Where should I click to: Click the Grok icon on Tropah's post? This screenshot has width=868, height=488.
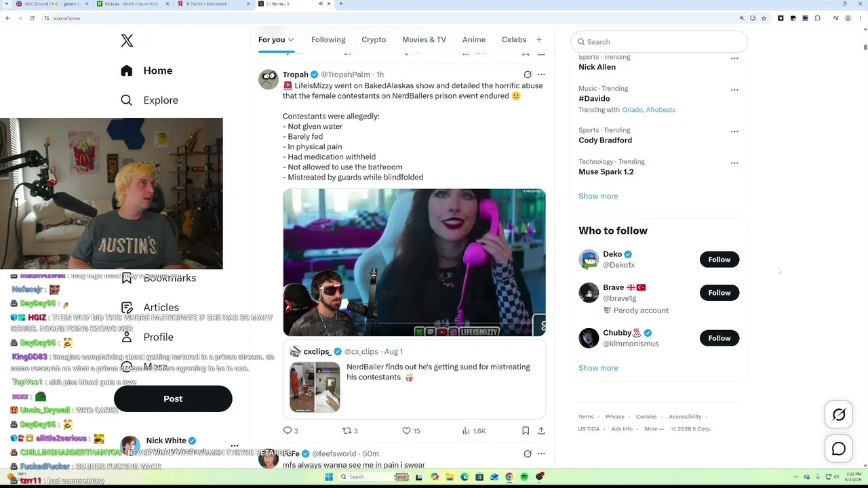click(x=528, y=75)
